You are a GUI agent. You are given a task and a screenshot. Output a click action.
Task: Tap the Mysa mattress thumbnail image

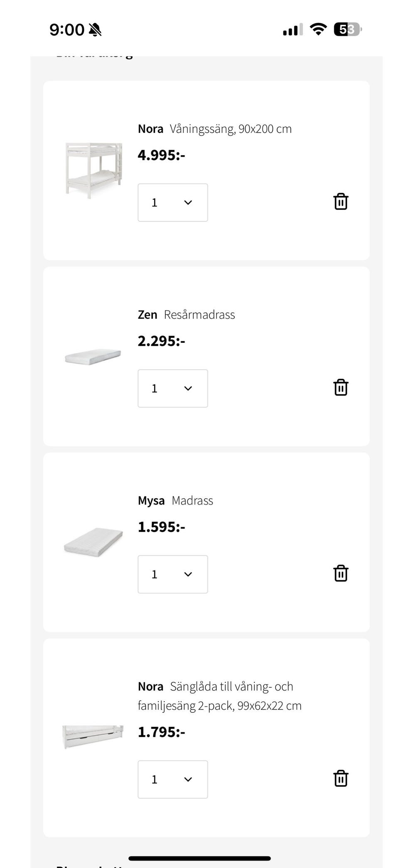click(x=94, y=542)
